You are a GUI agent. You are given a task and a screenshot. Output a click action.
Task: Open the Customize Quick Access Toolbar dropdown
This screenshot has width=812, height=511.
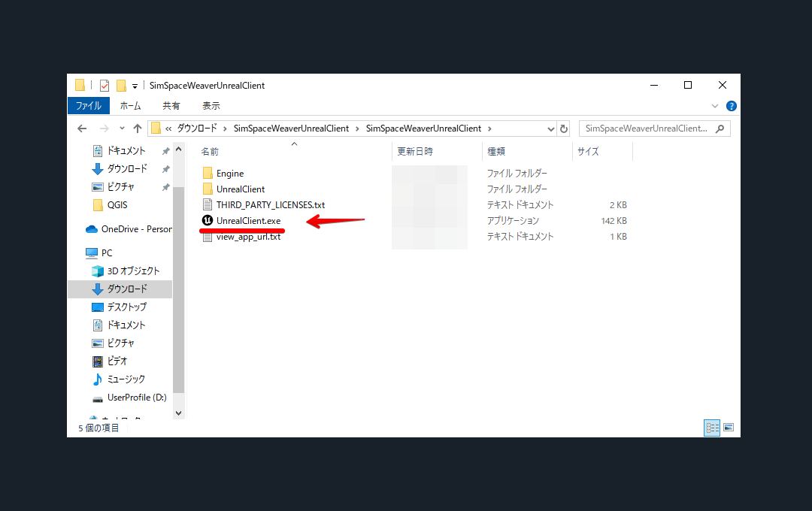(135, 86)
